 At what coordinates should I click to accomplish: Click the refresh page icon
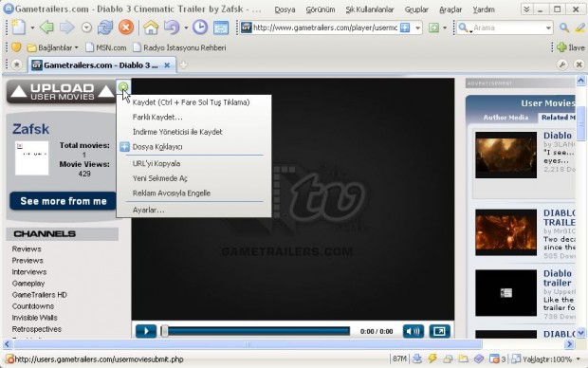pos(105,28)
